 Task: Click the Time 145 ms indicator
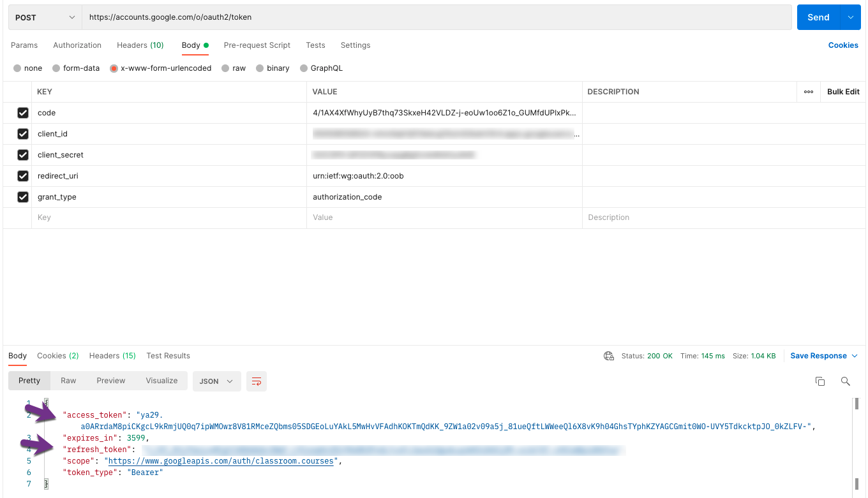[x=702, y=356]
